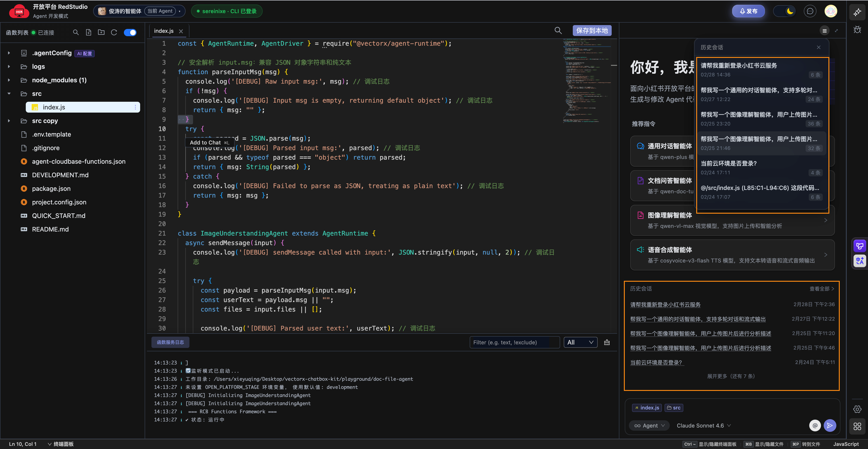Expand the node_modules (1) folder arrow
This screenshot has height=449, width=868.
click(x=9, y=80)
